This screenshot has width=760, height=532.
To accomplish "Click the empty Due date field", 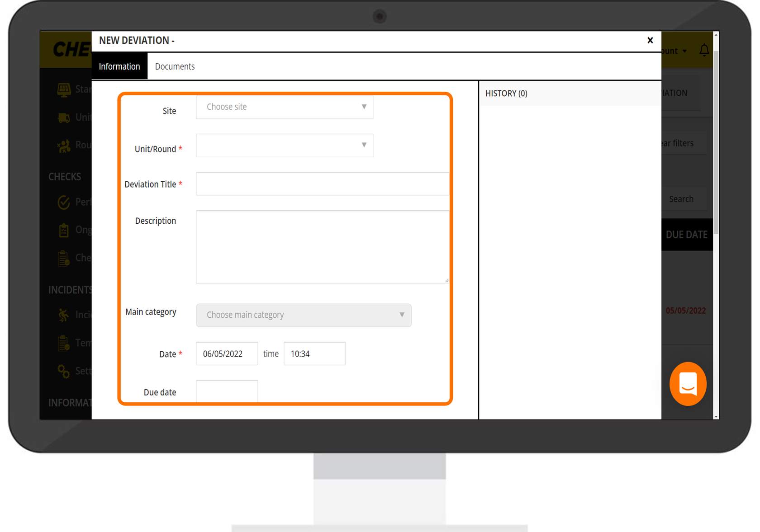I will (x=227, y=391).
